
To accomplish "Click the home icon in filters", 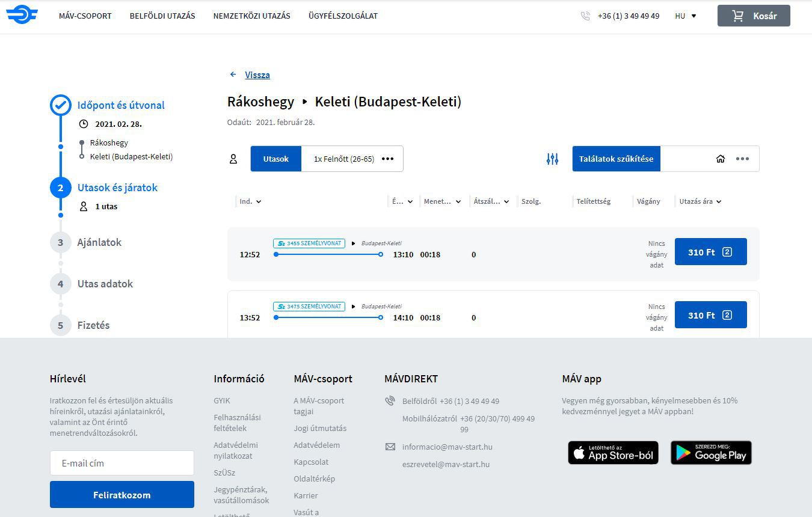I will point(721,159).
